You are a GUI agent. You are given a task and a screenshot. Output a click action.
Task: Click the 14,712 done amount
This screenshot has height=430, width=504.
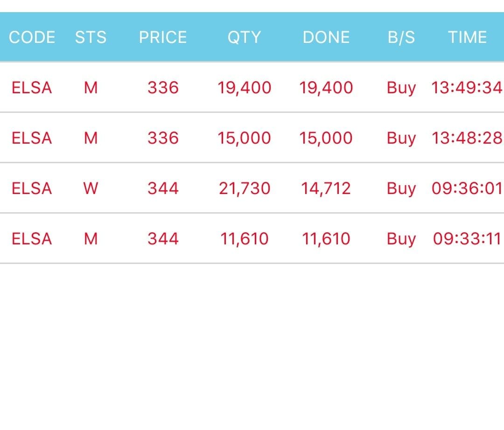[326, 188]
